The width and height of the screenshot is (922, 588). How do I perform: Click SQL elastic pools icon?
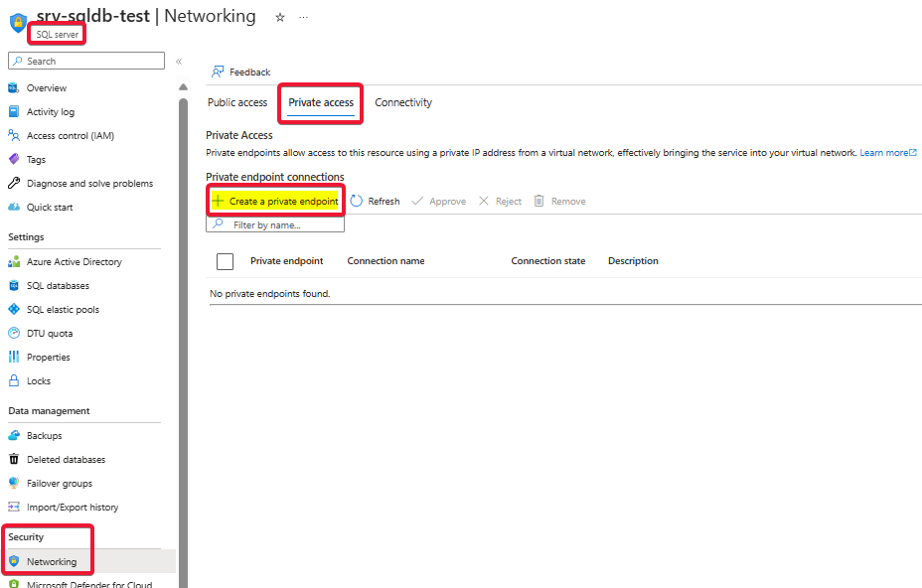pos(14,309)
